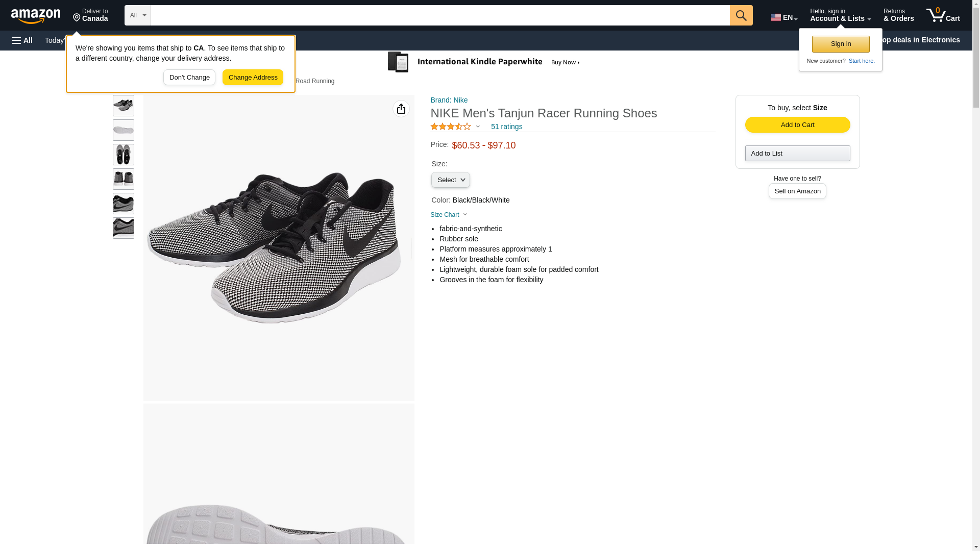This screenshot has width=980, height=551.
Task: Open Account & Lists menu
Action: 840,15
